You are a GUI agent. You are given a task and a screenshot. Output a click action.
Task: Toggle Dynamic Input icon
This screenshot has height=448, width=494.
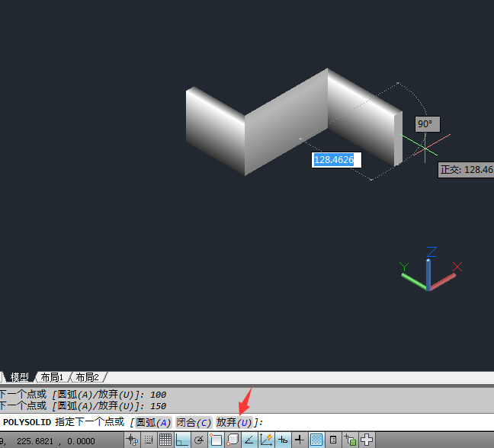pos(283,440)
